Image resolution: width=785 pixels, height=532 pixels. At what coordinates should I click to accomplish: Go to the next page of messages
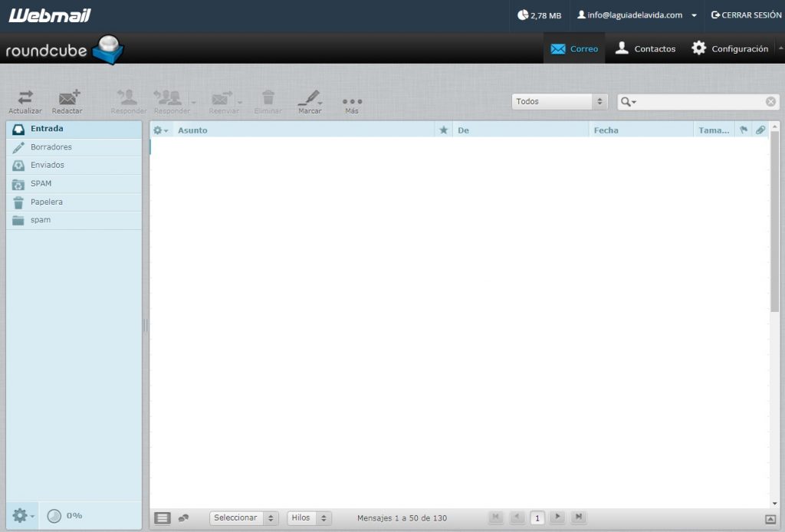558,517
